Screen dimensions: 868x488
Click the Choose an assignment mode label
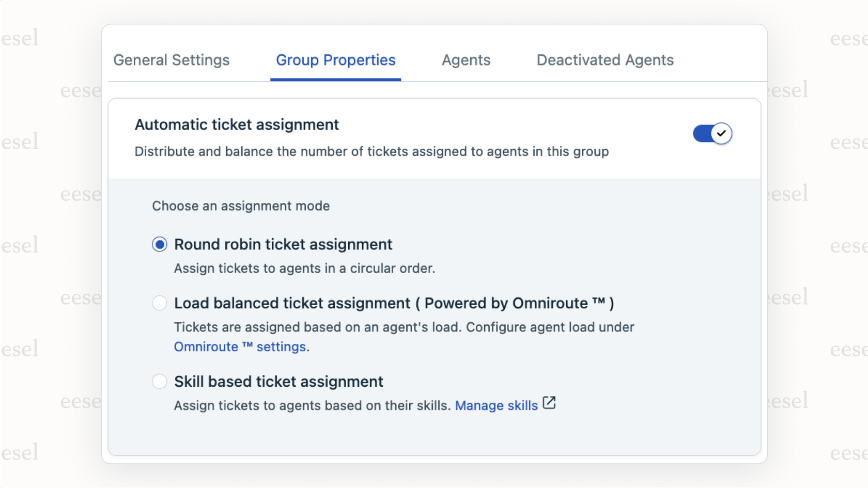pos(241,206)
